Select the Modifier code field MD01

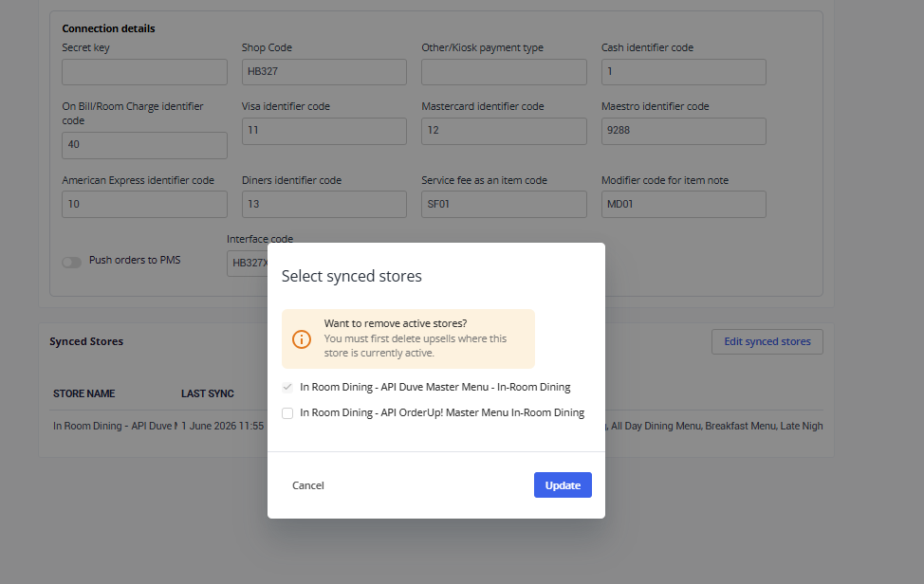[x=684, y=204]
